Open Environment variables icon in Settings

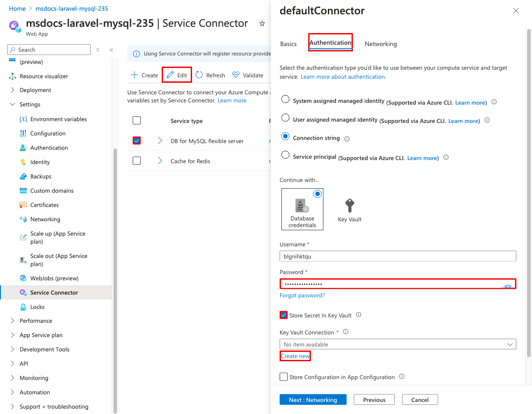click(x=23, y=119)
